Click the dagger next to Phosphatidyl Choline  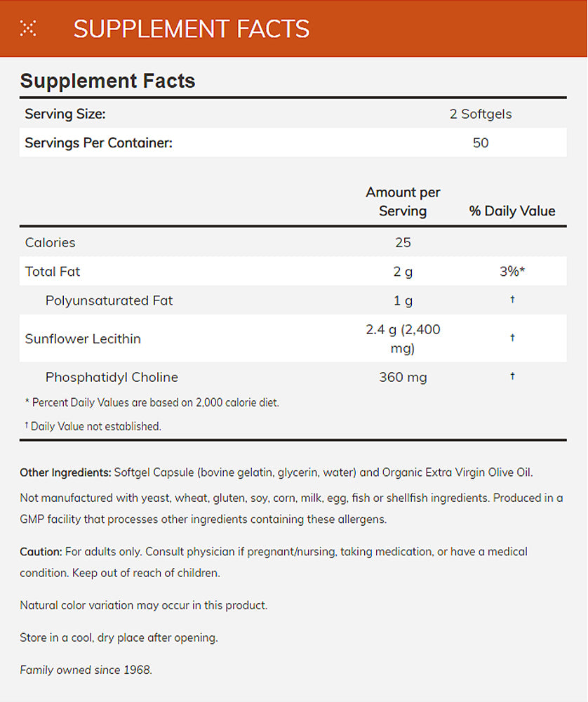[512, 377]
